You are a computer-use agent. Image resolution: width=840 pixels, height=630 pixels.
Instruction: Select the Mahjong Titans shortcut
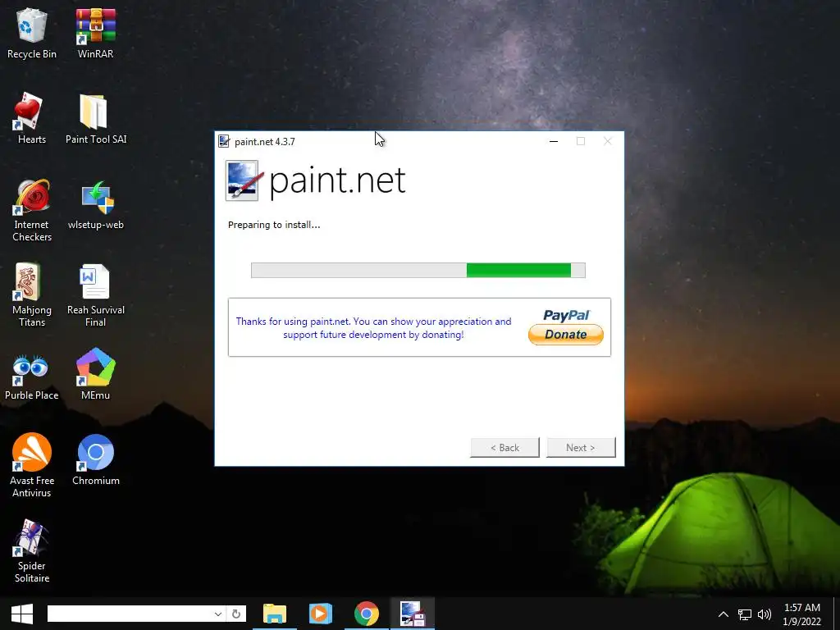coord(32,294)
